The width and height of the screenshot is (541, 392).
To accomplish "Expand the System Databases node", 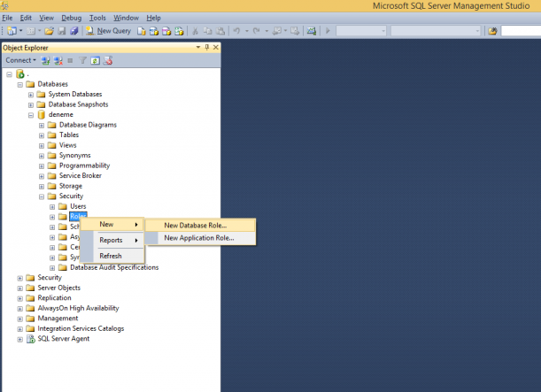I will pos(31,95).
